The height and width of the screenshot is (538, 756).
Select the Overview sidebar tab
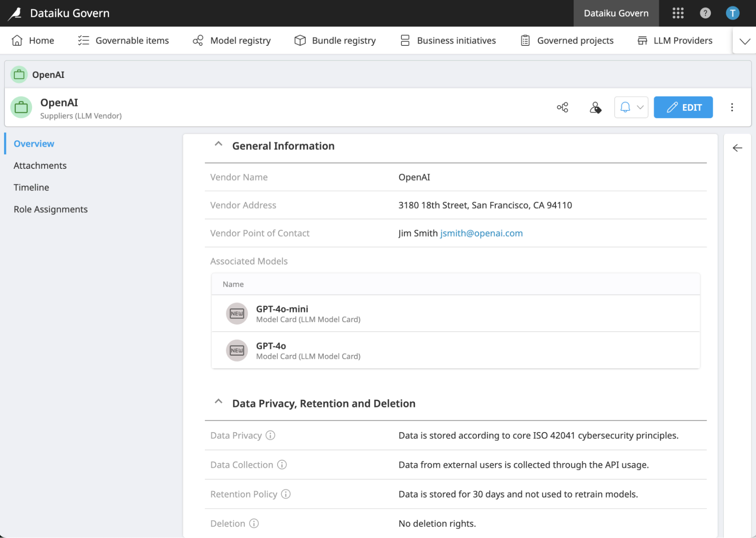(x=34, y=144)
